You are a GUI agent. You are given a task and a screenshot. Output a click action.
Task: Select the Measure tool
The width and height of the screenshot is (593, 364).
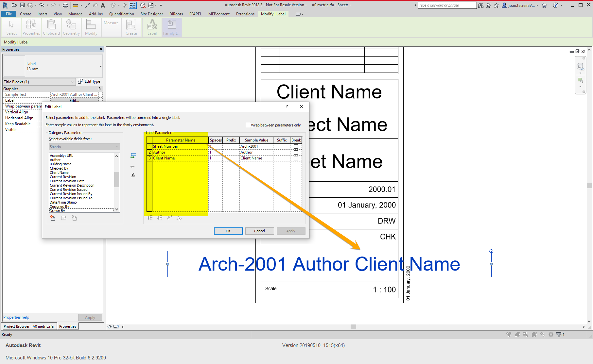[111, 27]
